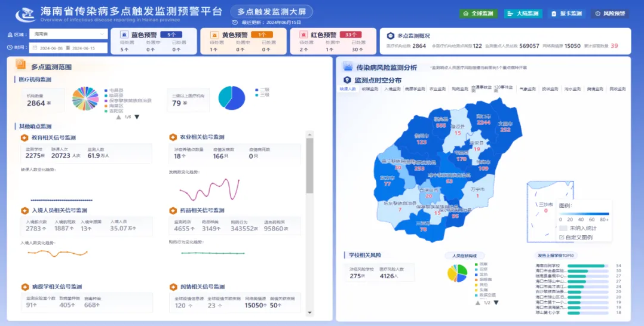The image size is (644, 326).
Task: Click the left panel vertical scrollbar thumb
Action: coord(309,167)
